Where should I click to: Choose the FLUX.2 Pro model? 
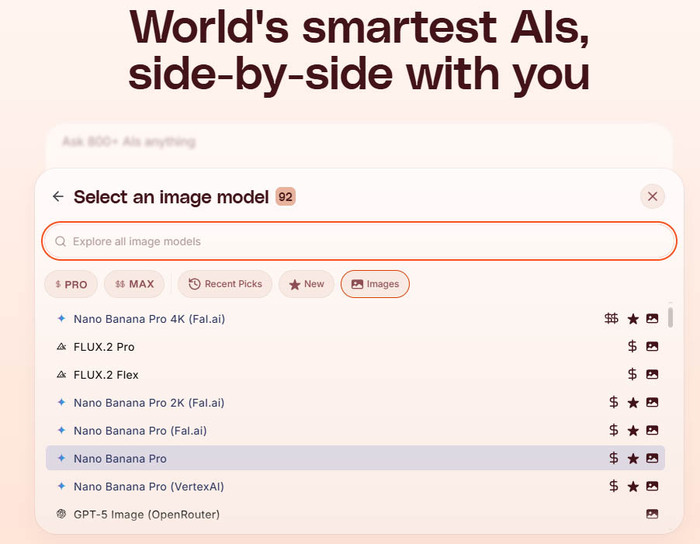pos(104,347)
